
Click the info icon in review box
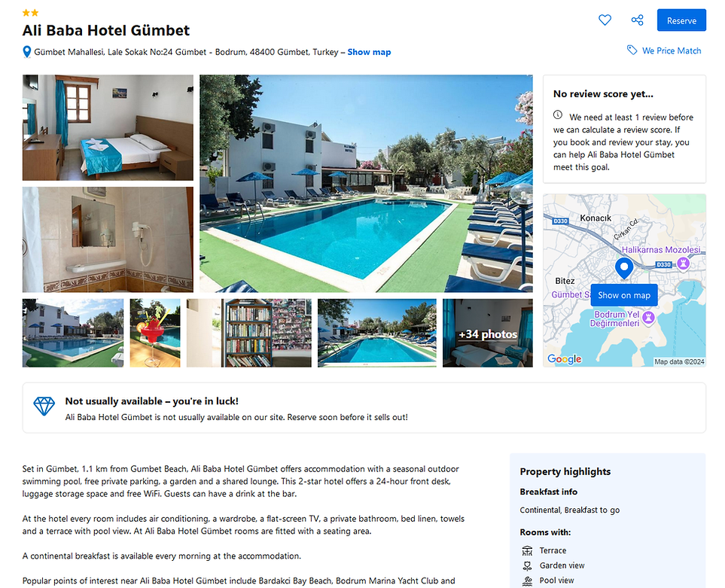click(558, 114)
